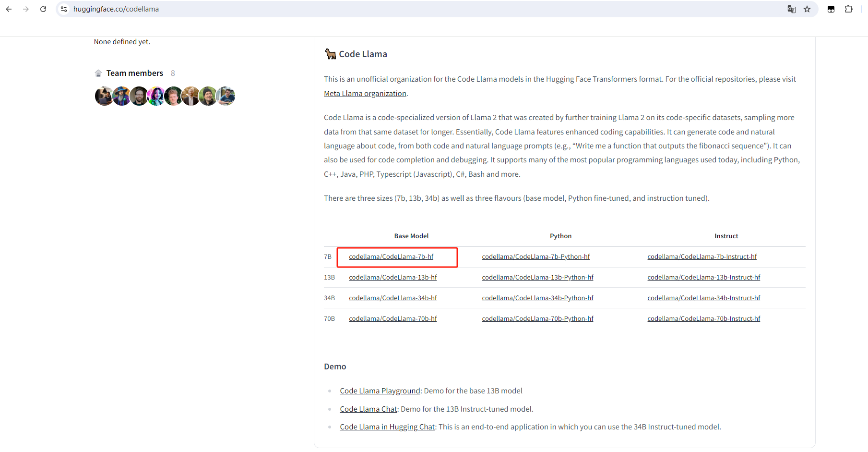The image size is (868, 452).
Task: Open the member avatar with the laptop
Action: point(104,96)
